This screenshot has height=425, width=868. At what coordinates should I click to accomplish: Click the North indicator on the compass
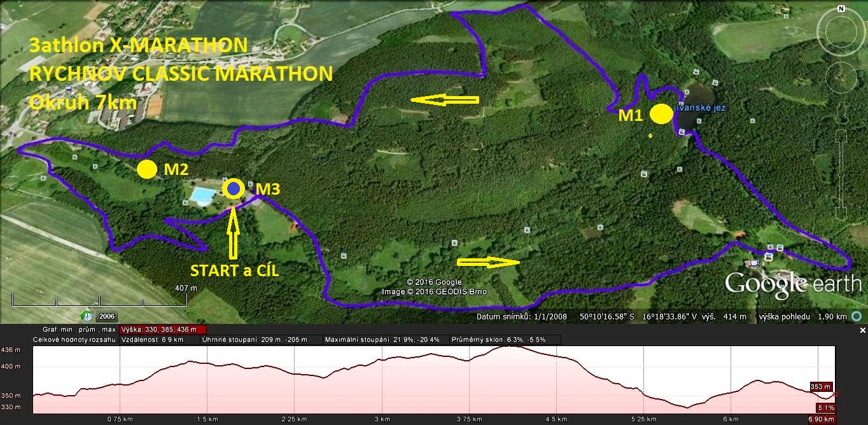tap(841, 9)
